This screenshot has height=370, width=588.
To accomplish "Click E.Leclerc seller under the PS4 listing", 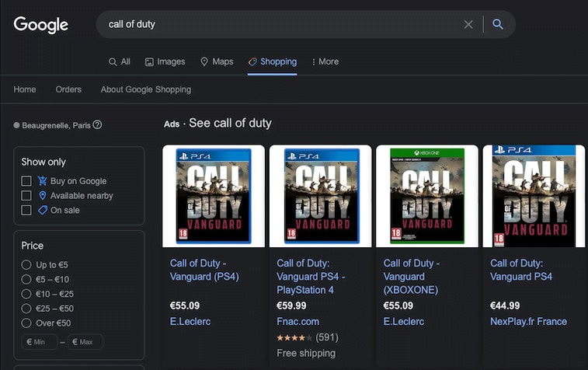I will (x=190, y=322).
